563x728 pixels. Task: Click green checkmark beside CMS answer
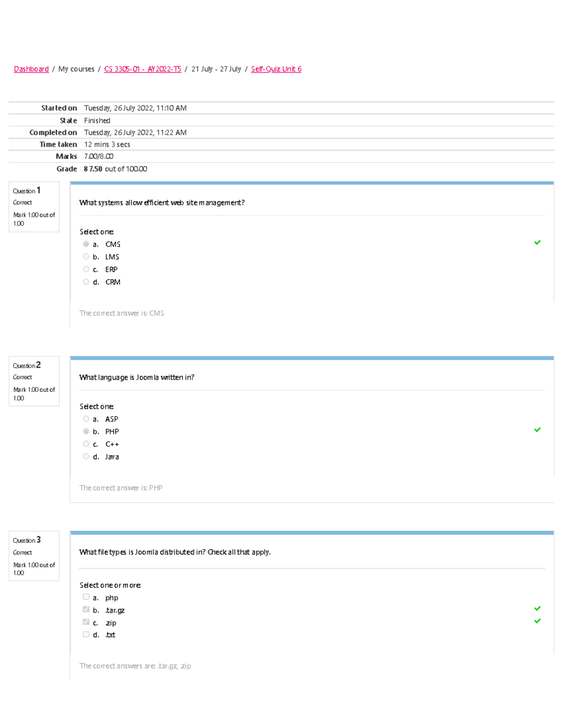click(x=537, y=242)
